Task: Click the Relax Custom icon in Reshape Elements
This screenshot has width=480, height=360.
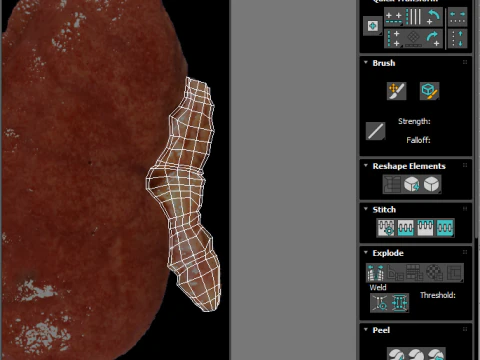Action: click(432, 184)
